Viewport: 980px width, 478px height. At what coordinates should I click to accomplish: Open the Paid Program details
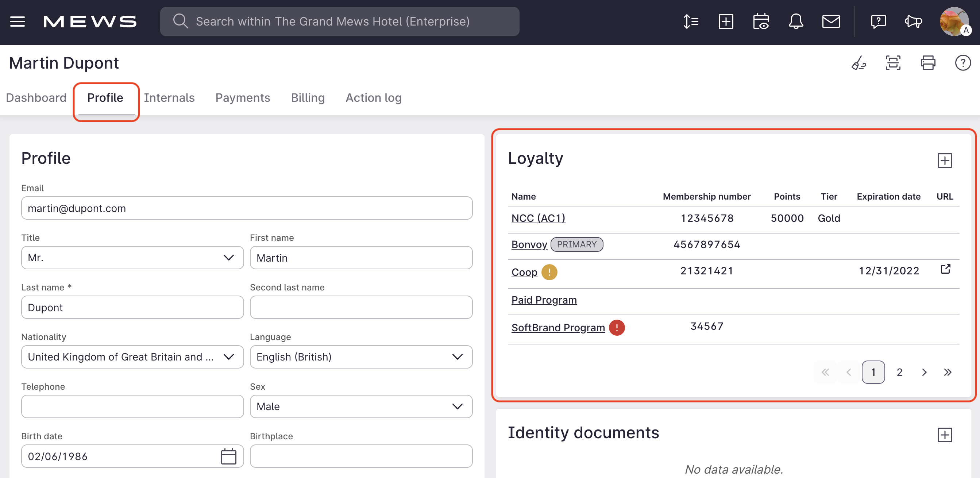tap(544, 300)
